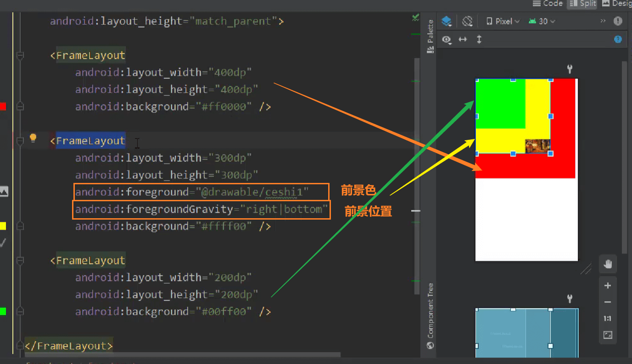Click fold marker beside background #ff0000 line

tap(20, 107)
